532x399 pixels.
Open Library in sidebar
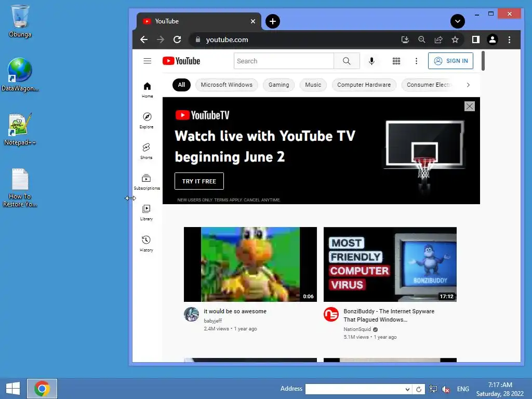146,212
